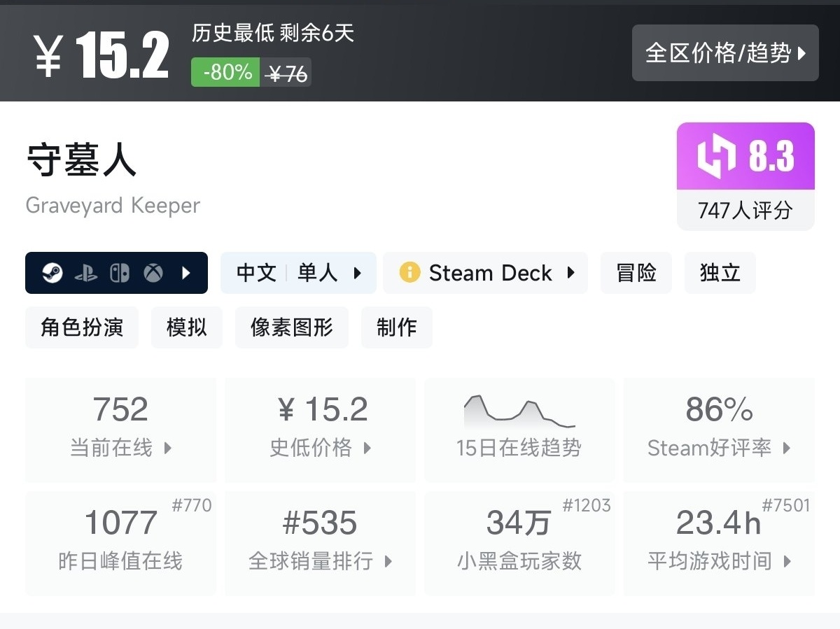The height and width of the screenshot is (629, 840).
Task: Click the PlayStation platform icon
Action: point(86,273)
